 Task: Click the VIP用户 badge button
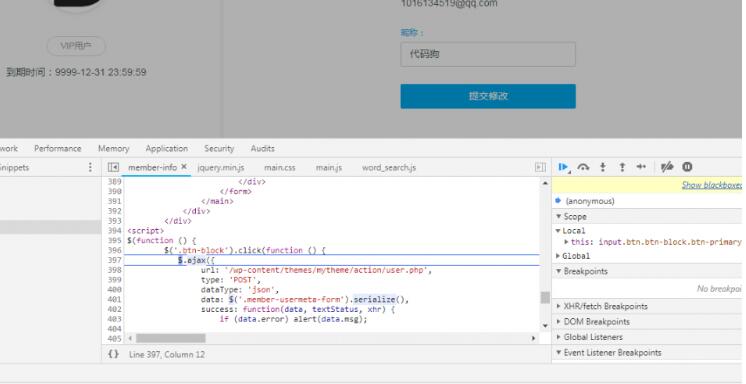pyautogui.click(x=76, y=46)
